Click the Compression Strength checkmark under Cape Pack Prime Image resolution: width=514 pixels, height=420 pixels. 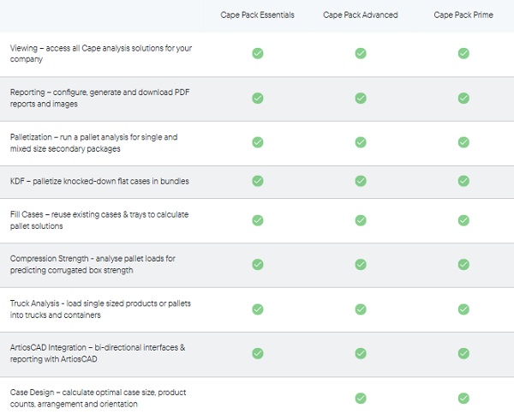click(x=463, y=264)
